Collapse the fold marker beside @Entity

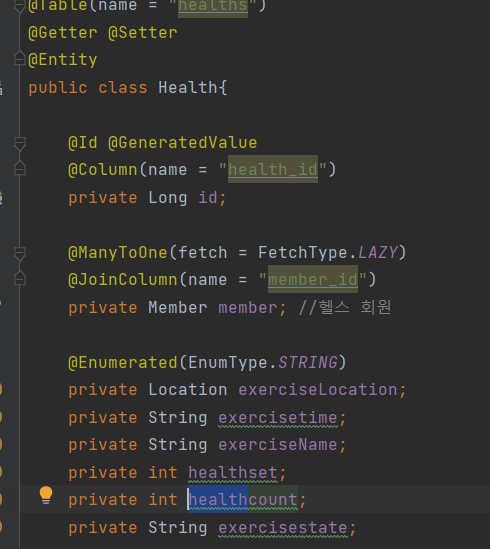coord(20,58)
